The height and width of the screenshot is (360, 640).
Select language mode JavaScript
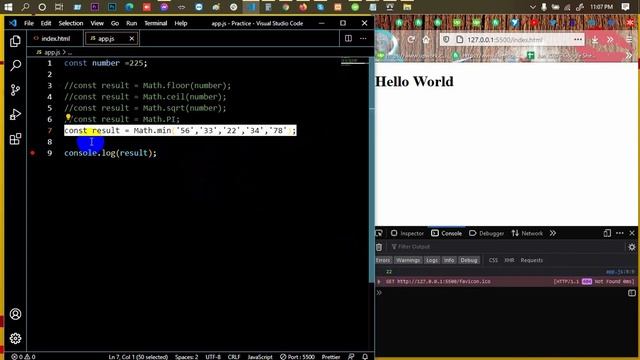[260, 356]
